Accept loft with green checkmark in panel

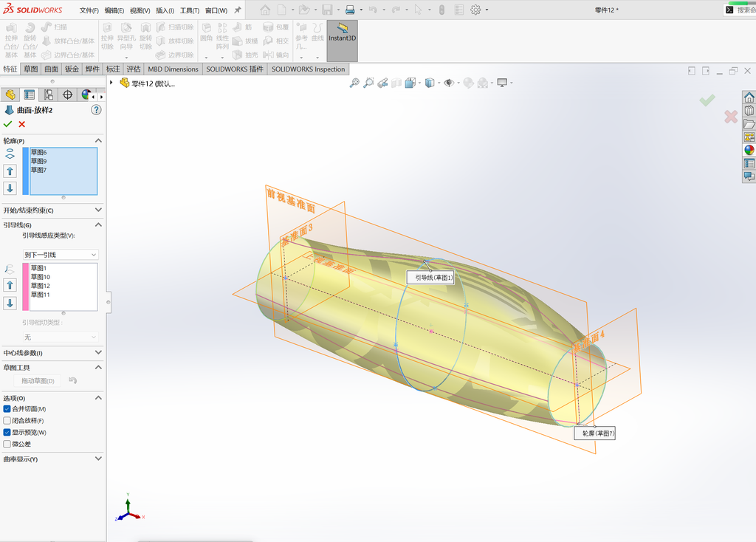7,124
